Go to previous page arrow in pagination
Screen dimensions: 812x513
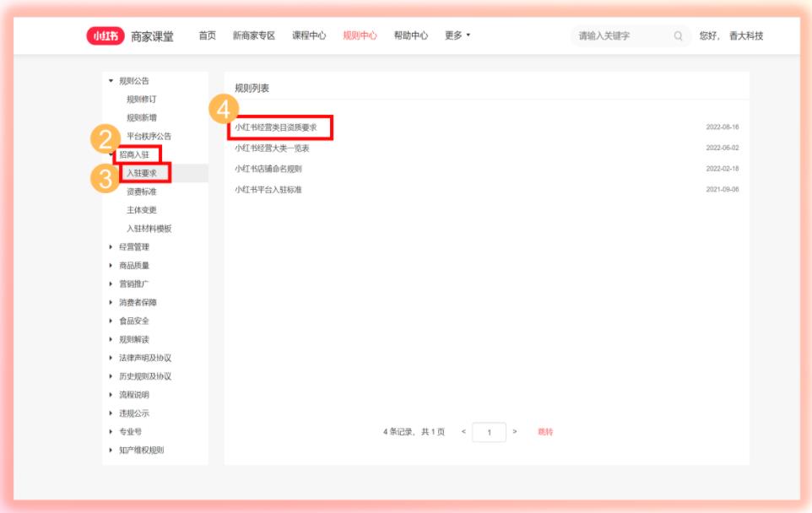[463, 431]
